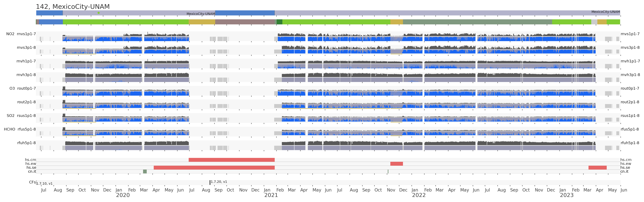Click the small red hs.se bar near March 2023
644x202 pixels.
[x=597, y=167]
